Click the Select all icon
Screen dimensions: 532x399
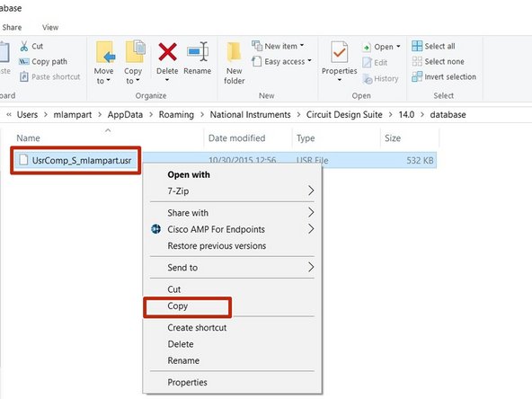coord(417,46)
